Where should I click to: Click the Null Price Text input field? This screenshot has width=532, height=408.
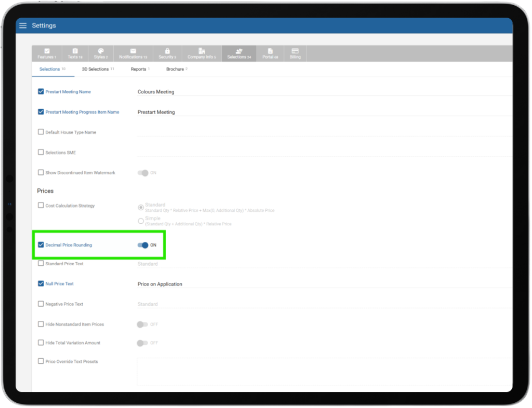312,284
